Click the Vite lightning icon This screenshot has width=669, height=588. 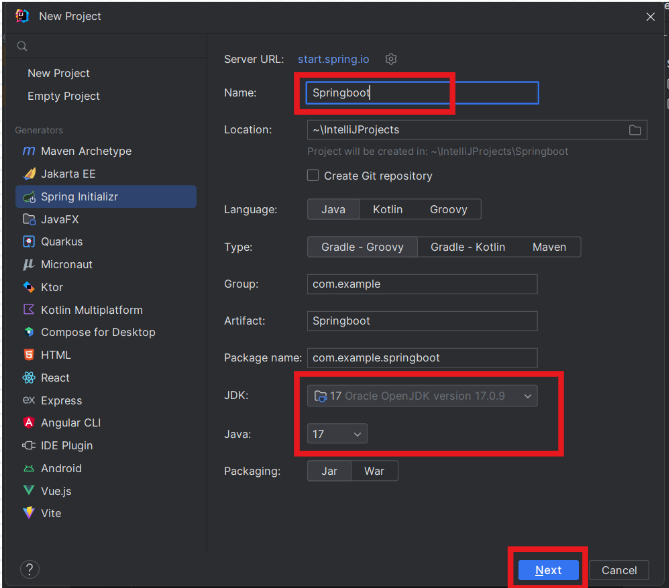click(x=29, y=512)
